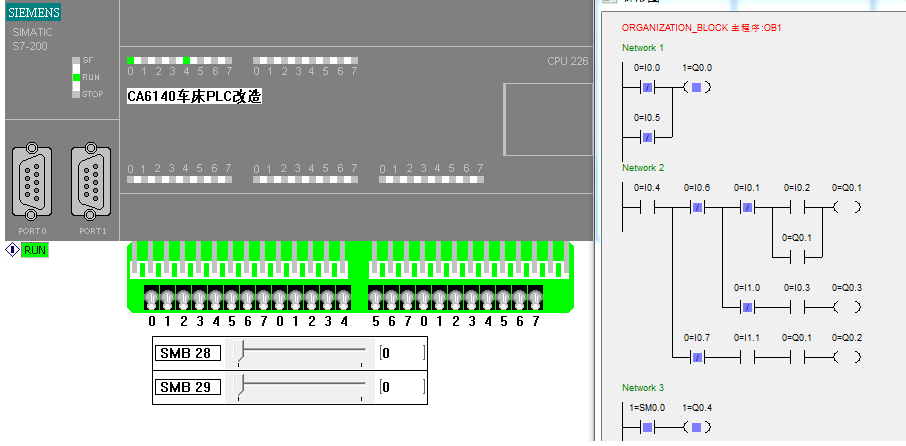906x446 pixels.
Task: Click the I0.4 contact in Network 2
Action: pos(647,207)
